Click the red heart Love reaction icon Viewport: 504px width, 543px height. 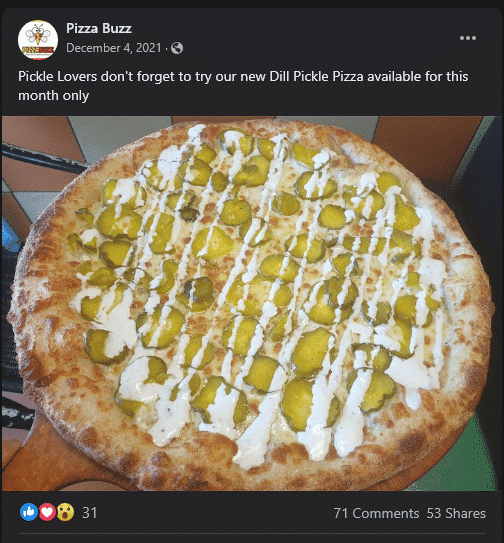(x=47, y=512)
